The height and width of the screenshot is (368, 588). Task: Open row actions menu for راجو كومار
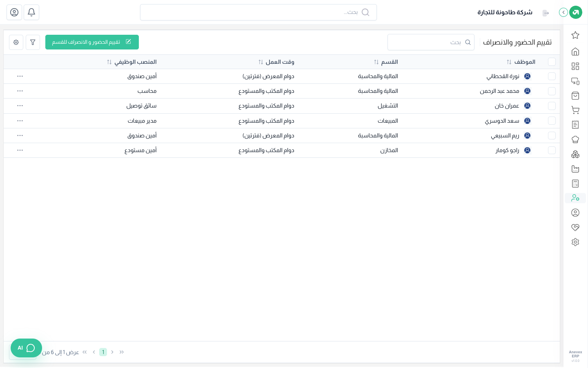[20, 150]
